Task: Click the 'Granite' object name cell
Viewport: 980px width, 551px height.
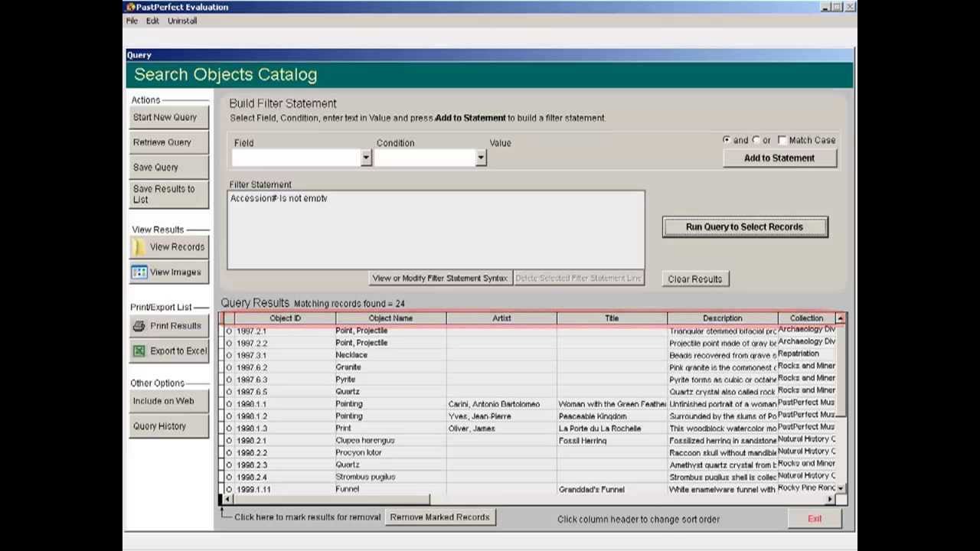Action: pos(390,367)
